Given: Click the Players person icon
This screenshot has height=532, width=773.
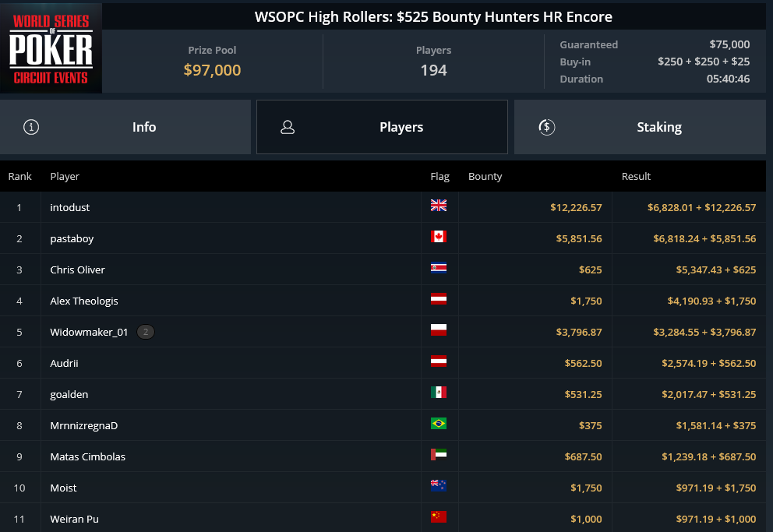Looking at the screenshot, I should coord(288,127).
